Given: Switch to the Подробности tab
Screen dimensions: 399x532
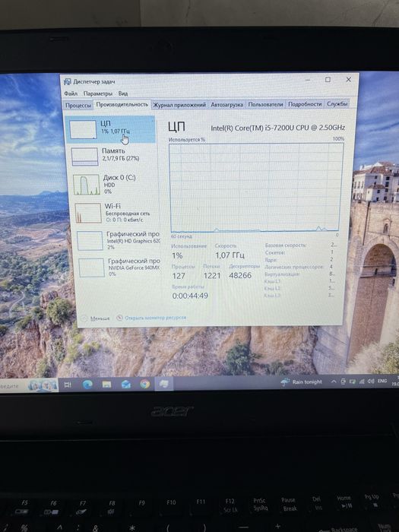Looking at the screenshot, I should point(305,104).
